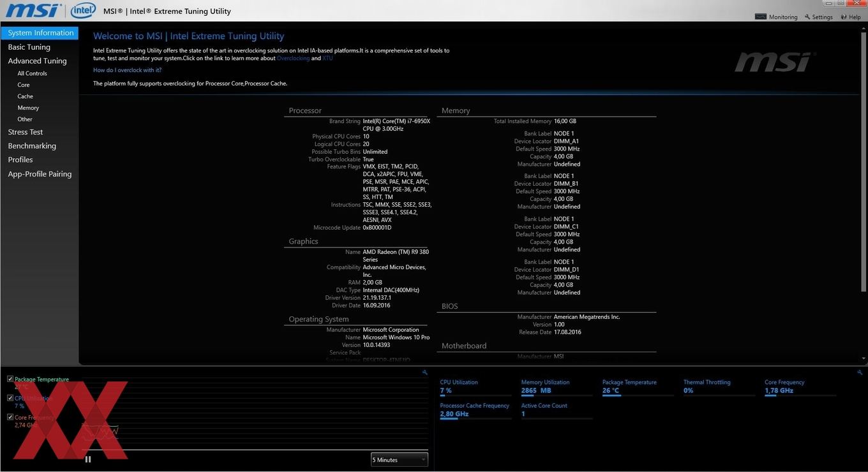The width and height of the screenshot is (868, 472).
Task: Toggle the Core Frequency checkbox
Action: coord(10,417)
